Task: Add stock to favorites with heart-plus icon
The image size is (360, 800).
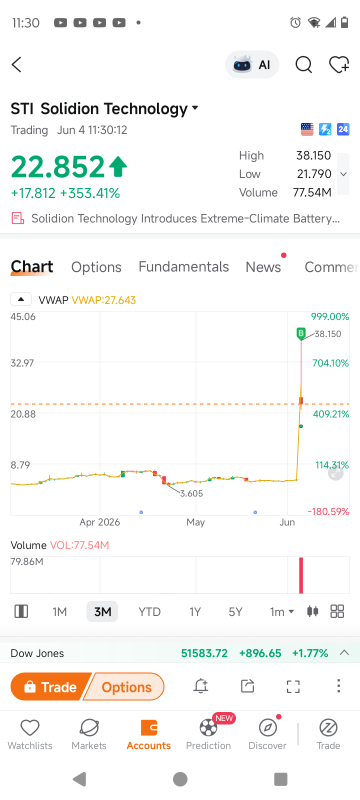Action: (x=339, y=65)
